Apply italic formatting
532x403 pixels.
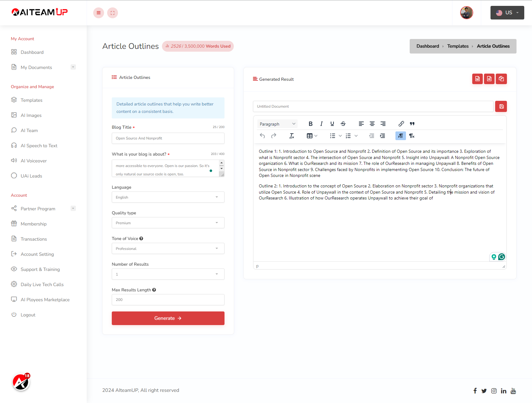click(321, 124)
